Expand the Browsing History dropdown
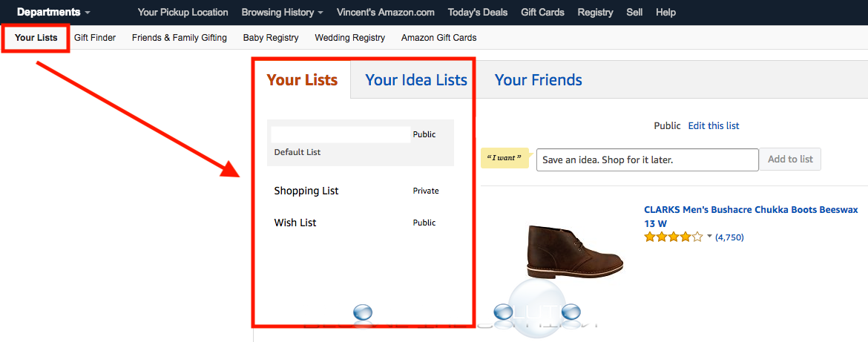This screenshot has width=868, height=342. 283,12
